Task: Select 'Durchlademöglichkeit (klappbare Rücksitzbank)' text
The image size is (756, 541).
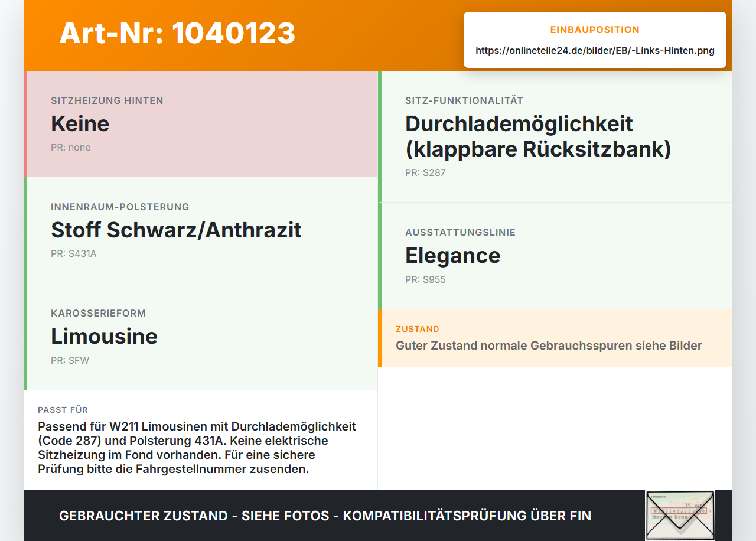Action: (x=538, y=136)
